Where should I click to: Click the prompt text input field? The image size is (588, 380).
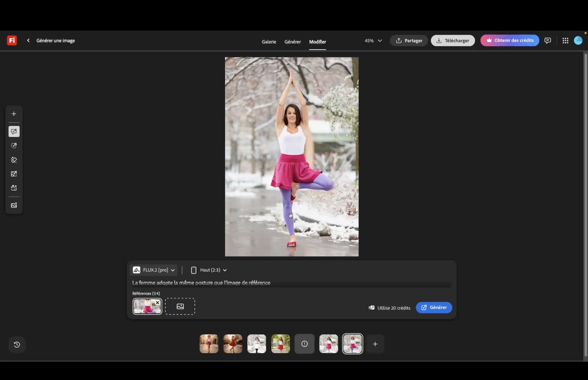[x=291, y=283]
